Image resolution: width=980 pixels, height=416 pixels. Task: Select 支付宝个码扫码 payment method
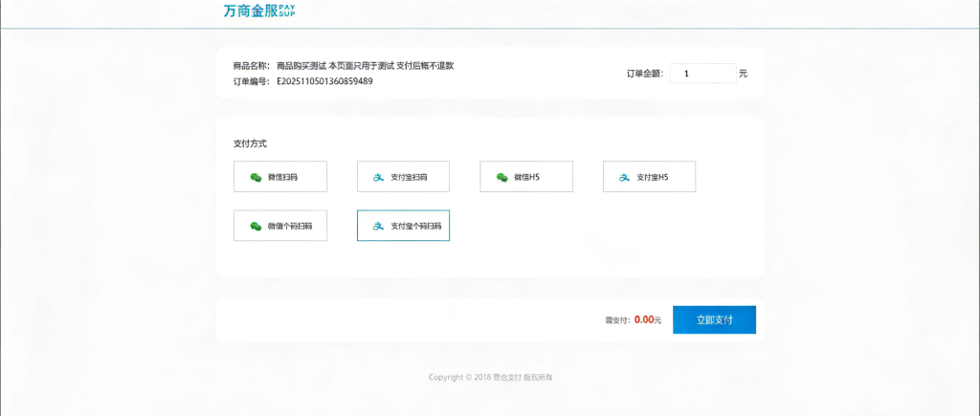[403, 226]
